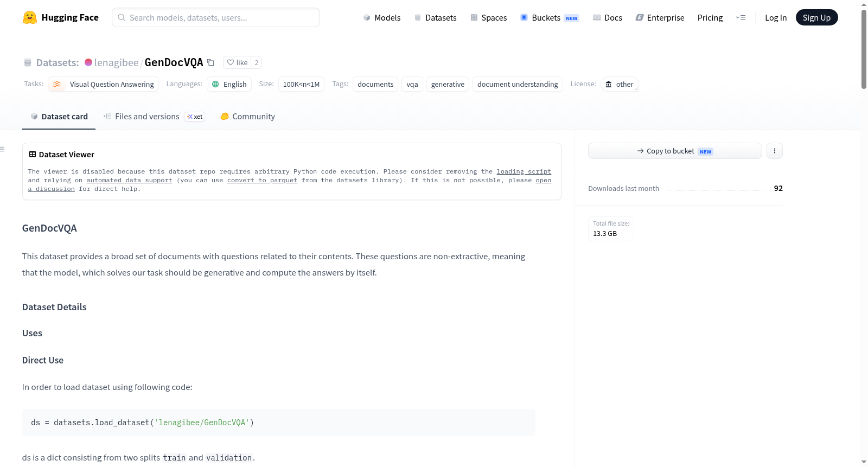Open the three-dot more options menu
Screen dimensions: 868x467
(775, 151)
